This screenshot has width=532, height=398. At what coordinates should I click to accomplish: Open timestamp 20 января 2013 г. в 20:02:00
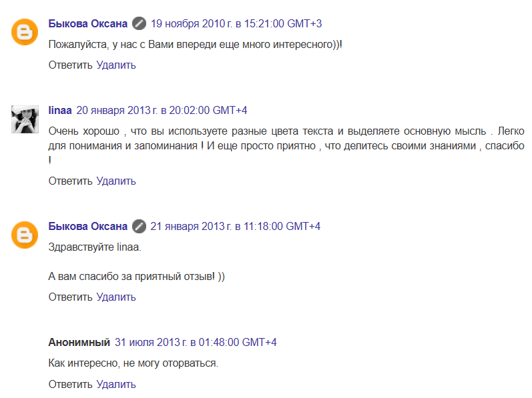(162, 111)
